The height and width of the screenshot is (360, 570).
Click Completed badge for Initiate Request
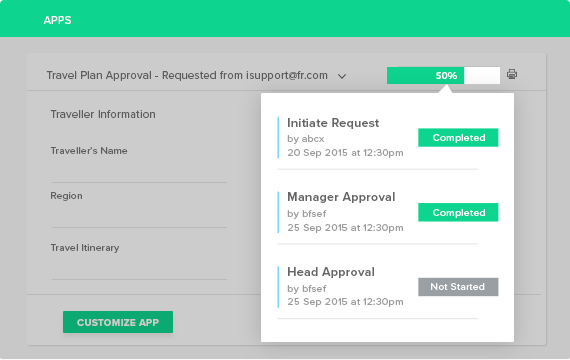pyautogui.click(x=458, y=138)
